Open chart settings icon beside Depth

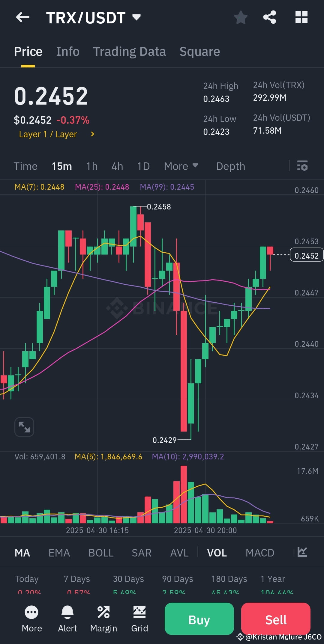pyautogui.click(x=302, y=166)
